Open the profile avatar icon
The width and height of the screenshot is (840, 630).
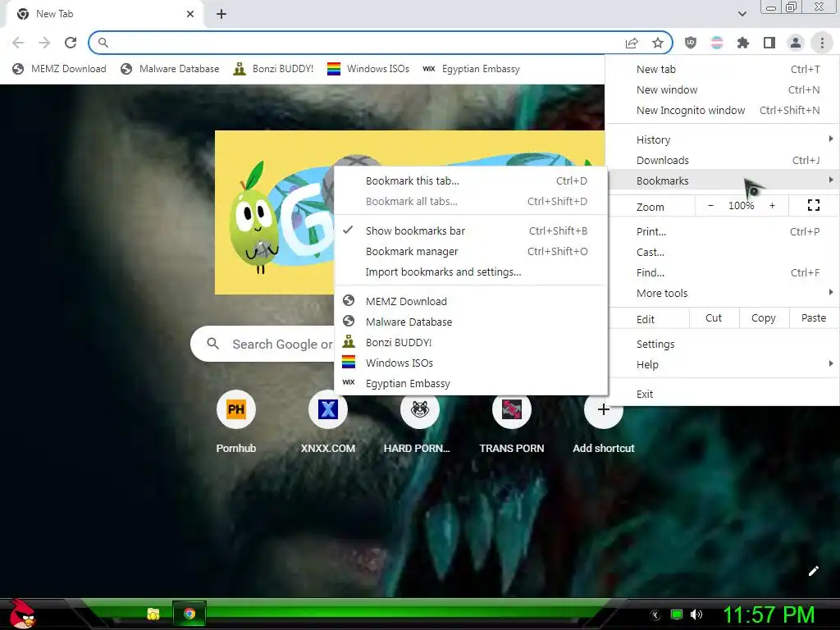[x=796, y=43]
